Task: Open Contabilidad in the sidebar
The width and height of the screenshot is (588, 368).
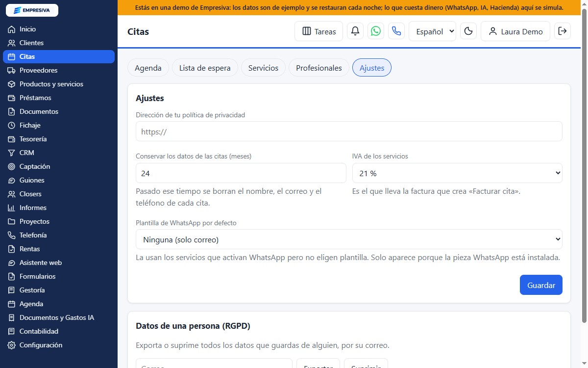Action: point(59,332)
